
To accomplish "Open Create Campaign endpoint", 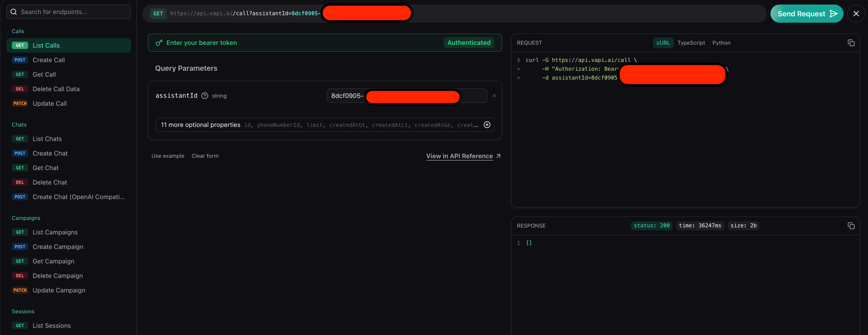I will tap(68, 247).
